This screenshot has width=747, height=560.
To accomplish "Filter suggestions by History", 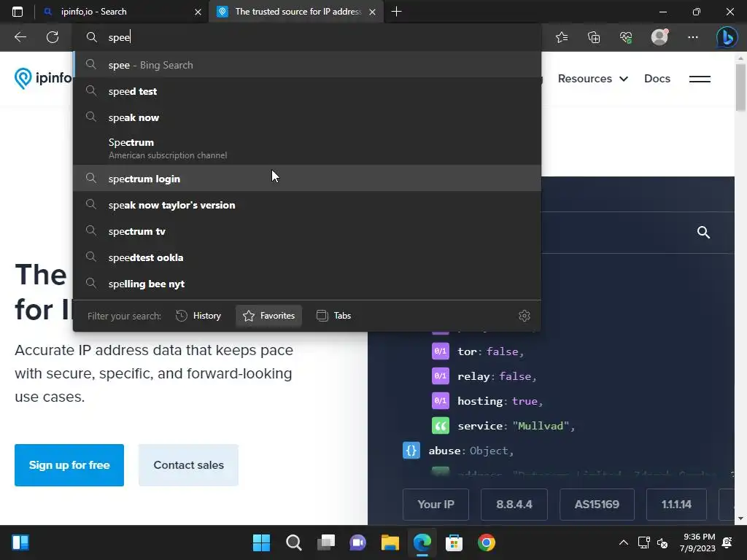I will 198,316.
